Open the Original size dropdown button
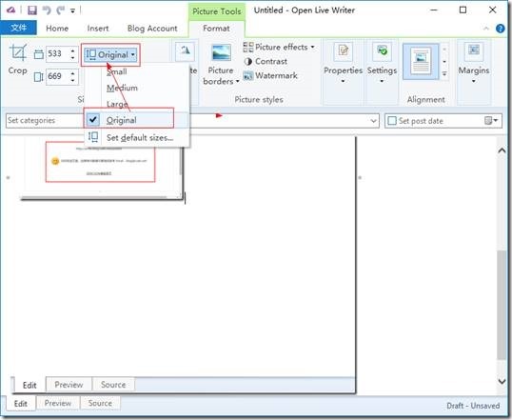512x420 pixels. pyautogui.click(x=110, y=55)
